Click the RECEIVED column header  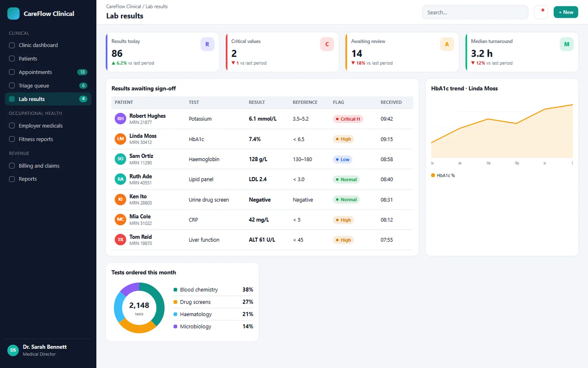pyautogui.click(x=391, y=102)
